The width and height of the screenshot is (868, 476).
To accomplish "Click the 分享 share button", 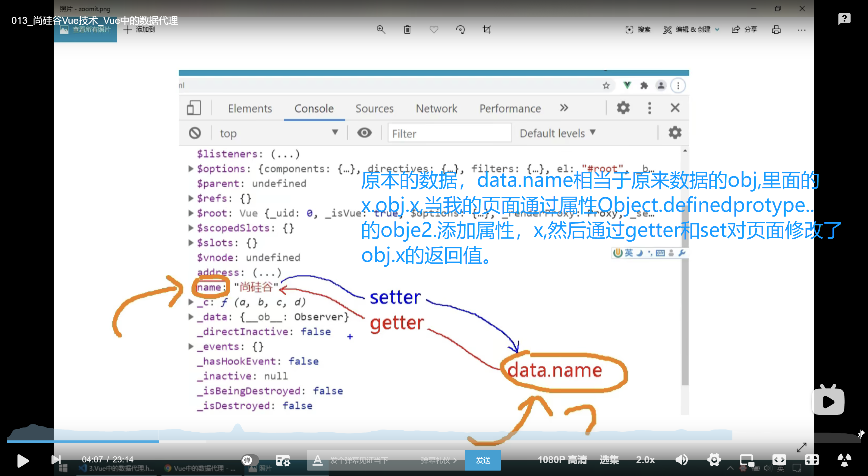I will click(x=744, y=30).
